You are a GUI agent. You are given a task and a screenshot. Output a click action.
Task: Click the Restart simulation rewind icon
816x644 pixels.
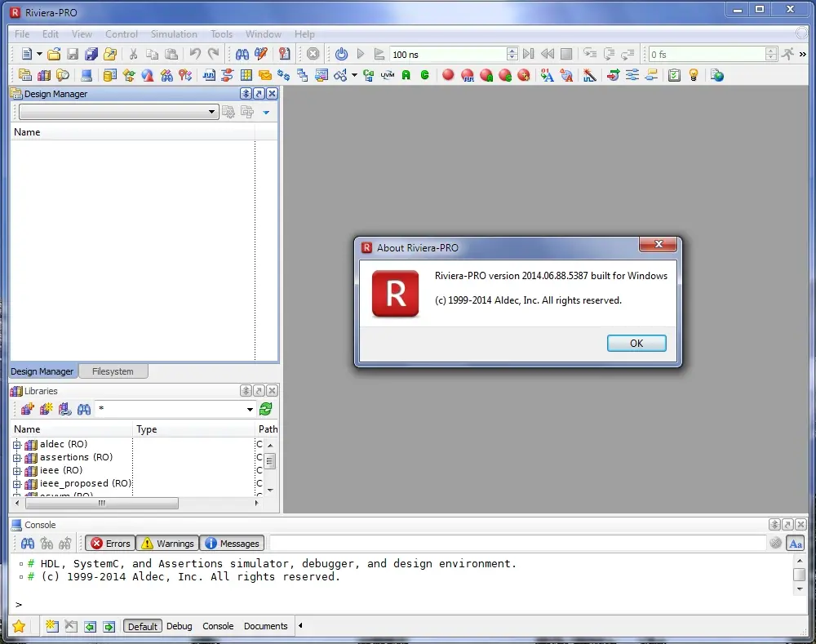tap(548, 54)
